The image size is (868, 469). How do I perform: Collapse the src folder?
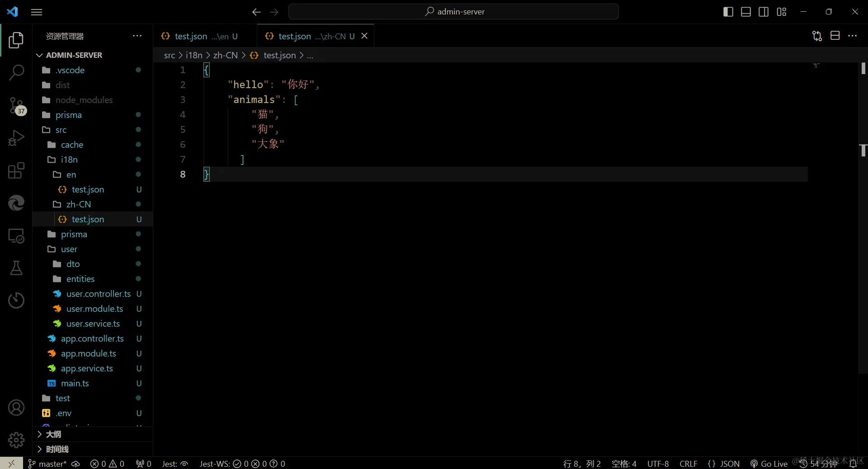coord(93,130)
